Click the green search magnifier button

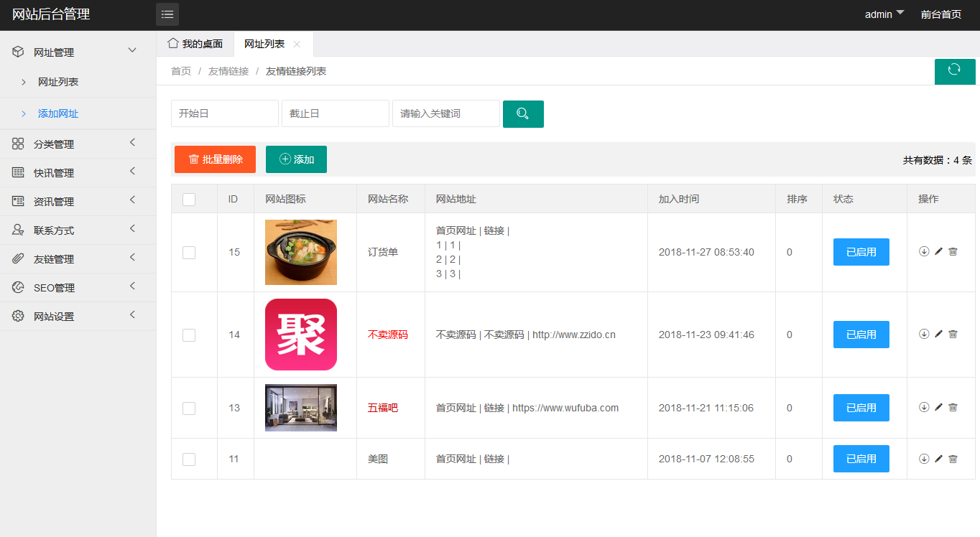[x=523, y=114]
